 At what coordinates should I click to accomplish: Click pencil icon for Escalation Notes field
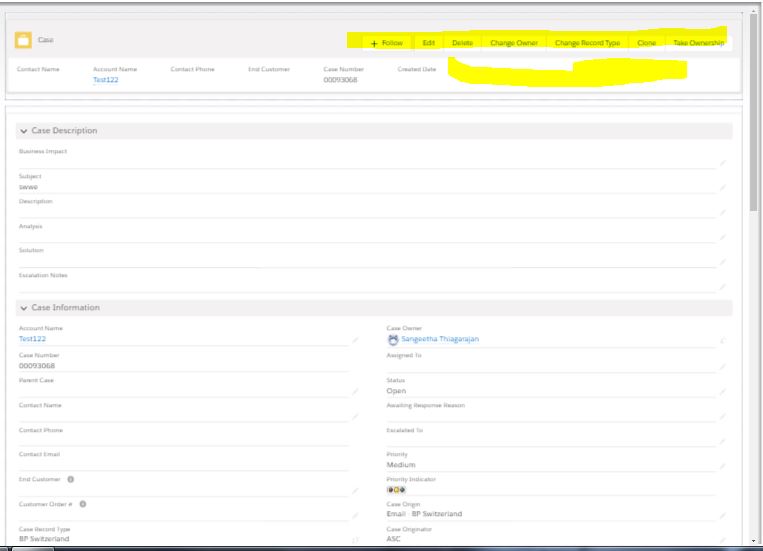[x=722, y=286]
